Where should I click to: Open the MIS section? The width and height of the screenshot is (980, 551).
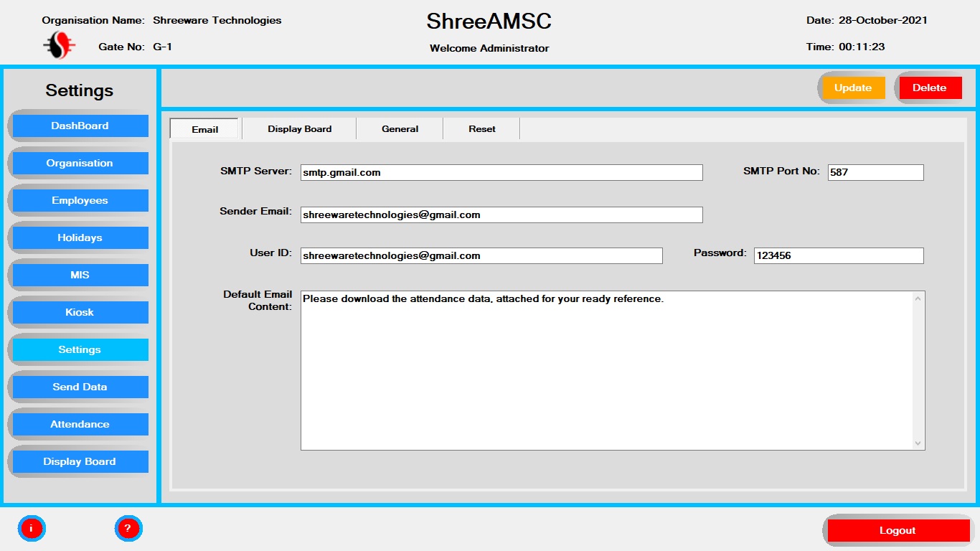pyautogui.click(x=80, y=275)
